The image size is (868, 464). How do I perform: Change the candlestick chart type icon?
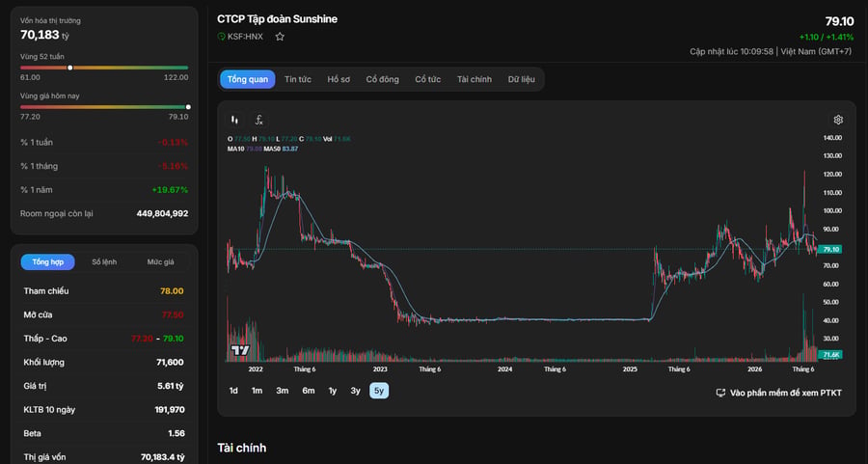pyautogui.click(x=234, y=120)
